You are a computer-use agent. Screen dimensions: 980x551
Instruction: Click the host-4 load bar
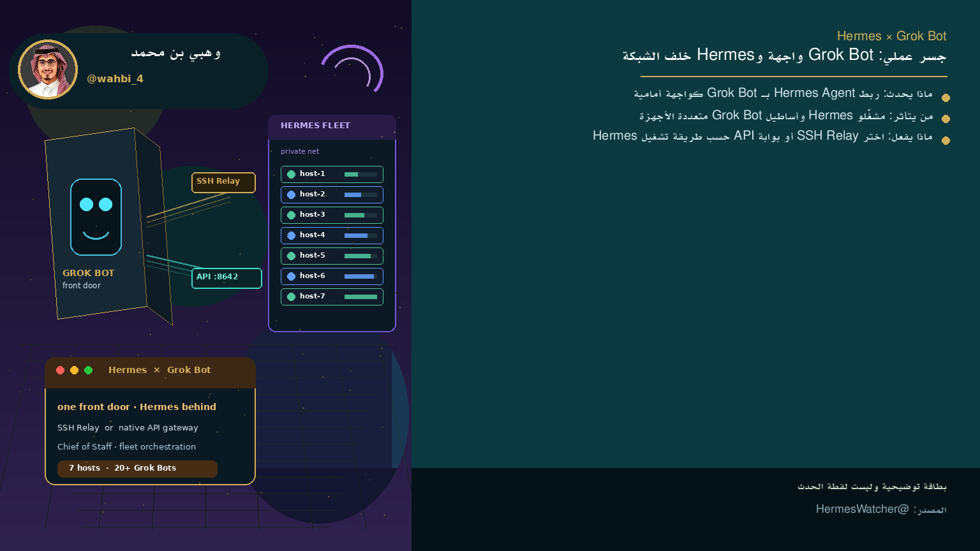coord(360,235)
